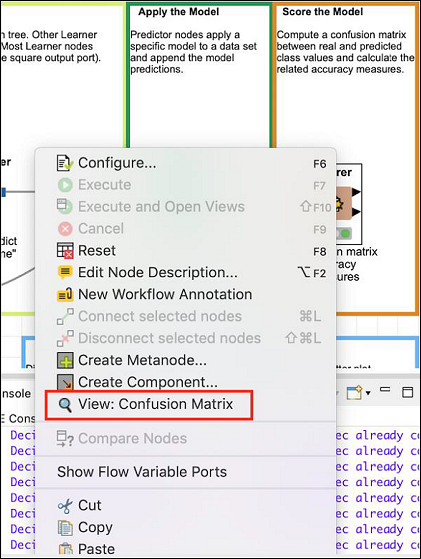The width and height of the screenshot is (421, 559).
Task: Click the Scorer node's upper output port
Action: pos(356,192)
